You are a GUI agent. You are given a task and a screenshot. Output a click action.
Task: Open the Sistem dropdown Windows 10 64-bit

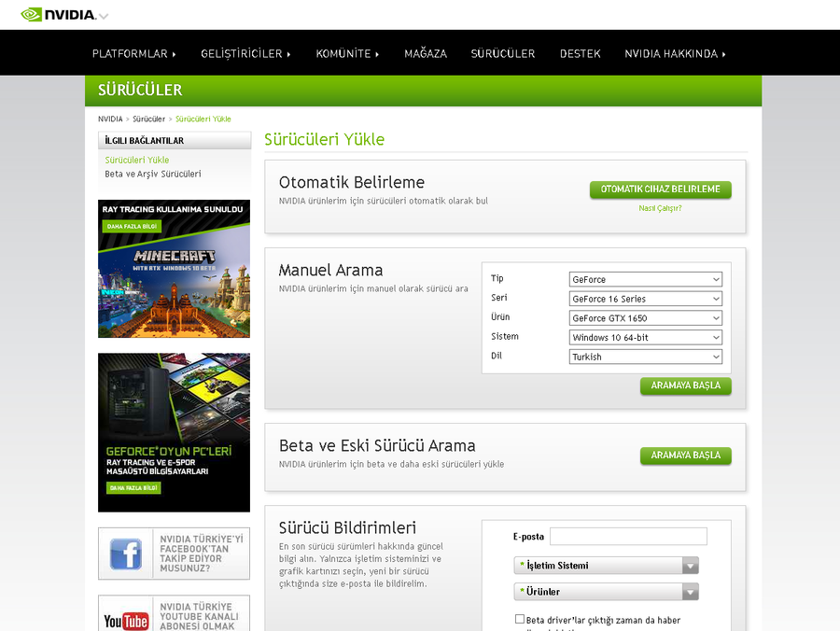(x=645, y=337)
